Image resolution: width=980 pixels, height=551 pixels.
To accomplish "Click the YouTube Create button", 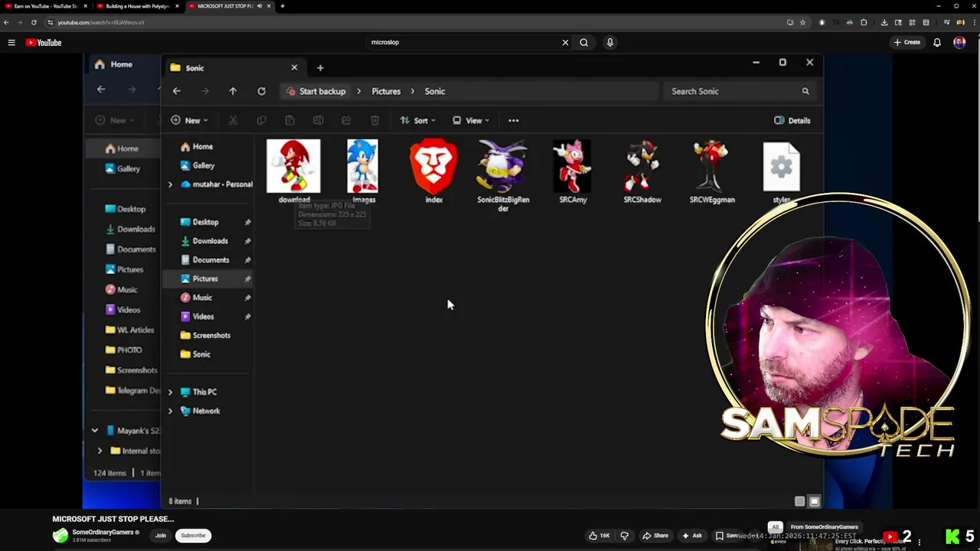I will [907, 43].
